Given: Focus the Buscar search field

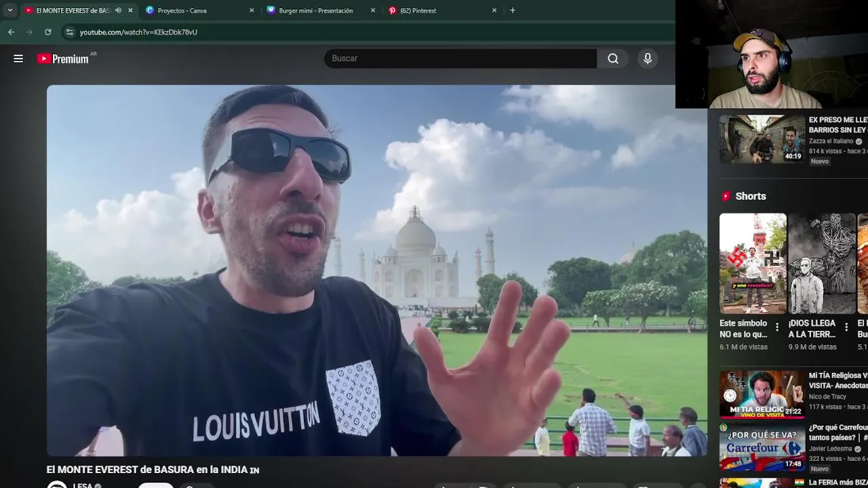Looking at the screenshot, I should click(x=460, y=58).
